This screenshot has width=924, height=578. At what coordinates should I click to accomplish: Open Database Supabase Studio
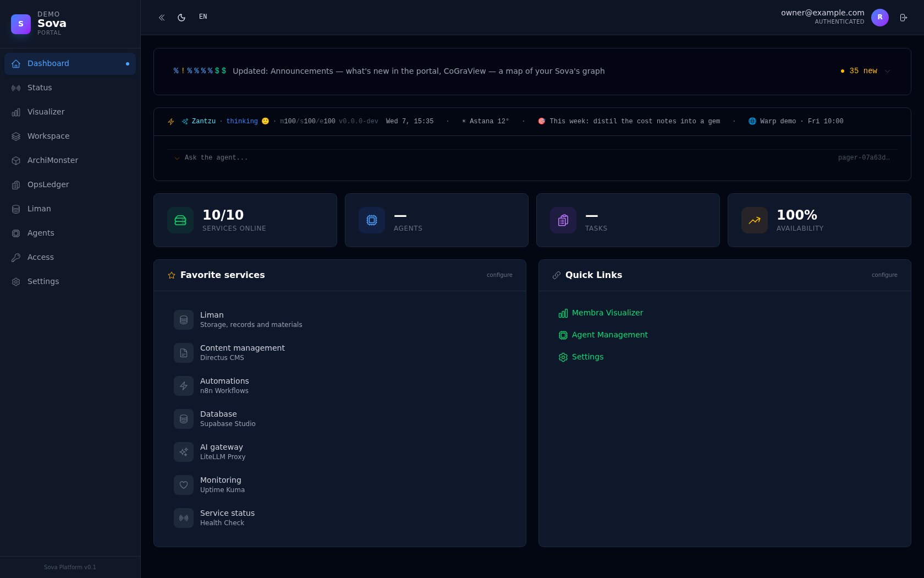coord(340,419)
